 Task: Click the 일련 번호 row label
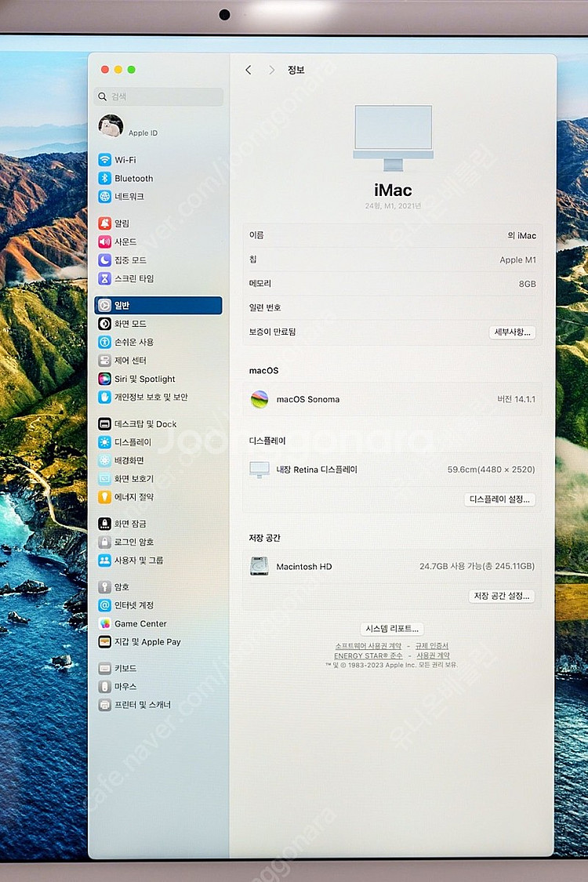click(265, 307)
